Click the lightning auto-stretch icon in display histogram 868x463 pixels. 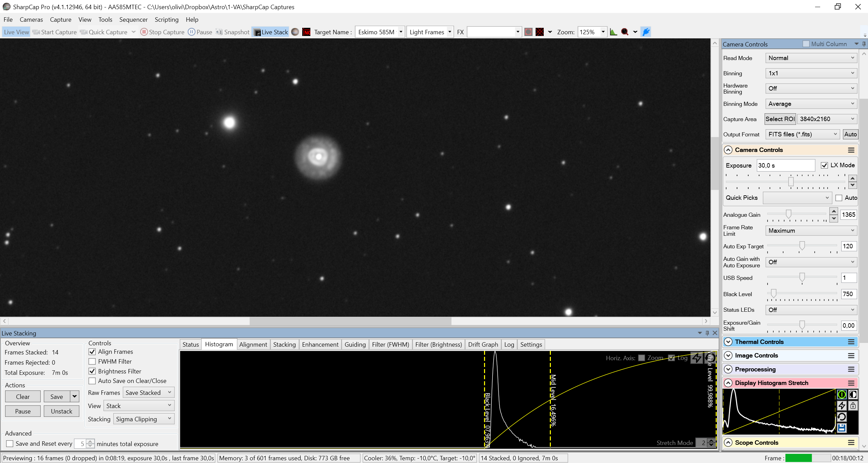(842, 406)
